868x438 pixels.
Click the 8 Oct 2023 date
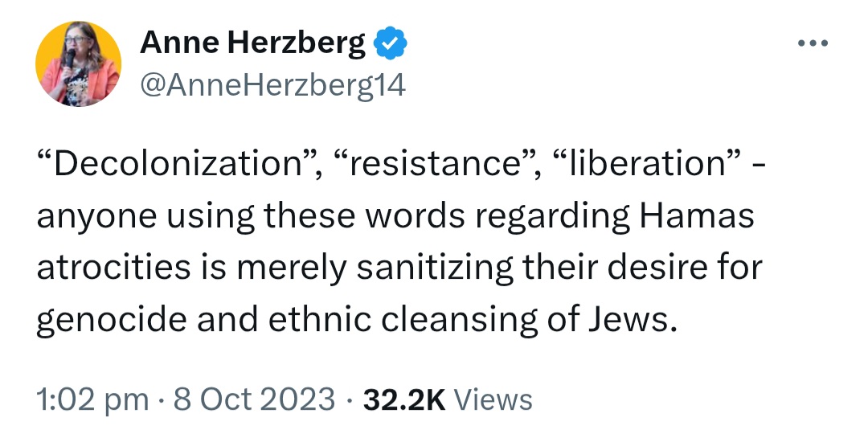254,399
